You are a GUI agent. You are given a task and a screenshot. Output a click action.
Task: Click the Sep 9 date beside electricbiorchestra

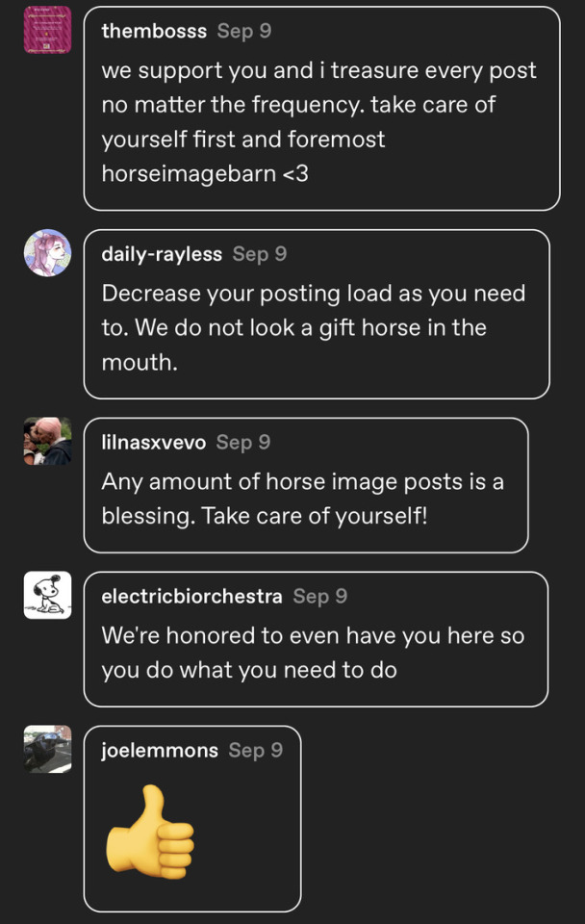coord(320,597)
